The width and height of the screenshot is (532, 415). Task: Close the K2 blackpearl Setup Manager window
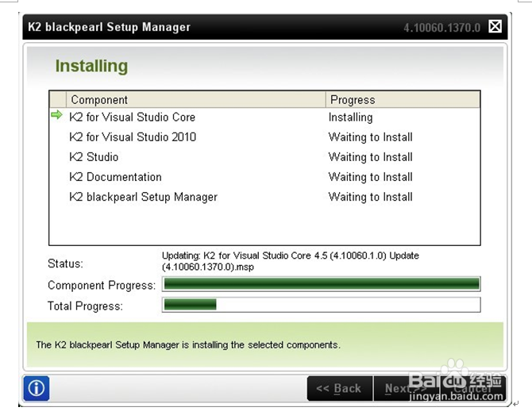tap(495, 26)
